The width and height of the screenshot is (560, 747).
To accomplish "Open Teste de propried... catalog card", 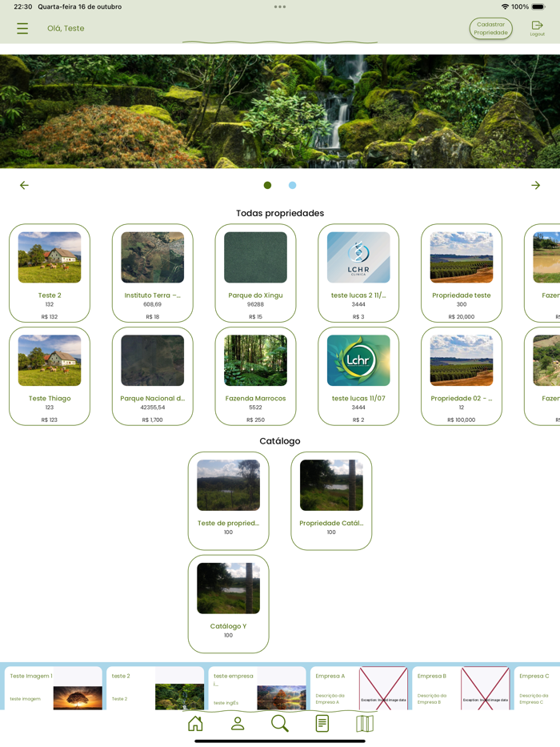I will point(229,500).
